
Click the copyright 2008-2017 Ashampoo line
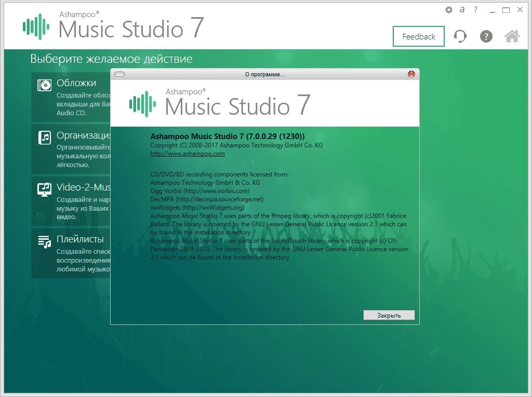pyautogui.click(x=236, y=145)
